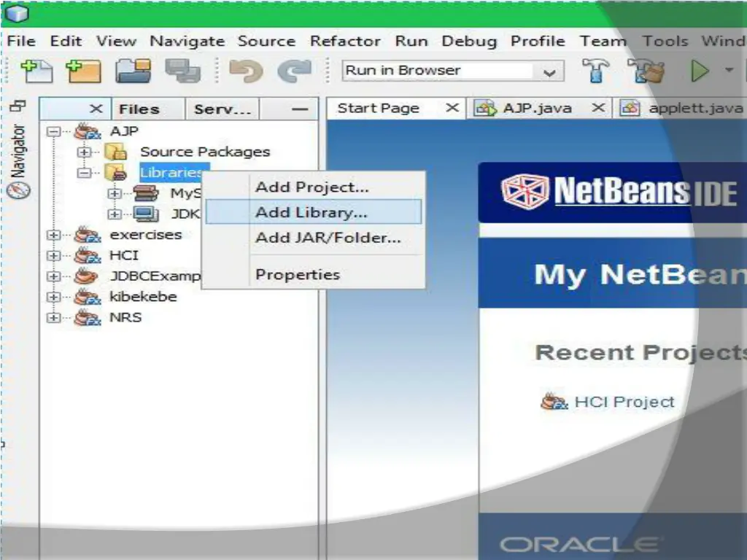Expand the kibekebe project node
Image resolution: width=747 pixels, height=560 pixels.
(x=53, y=297)
